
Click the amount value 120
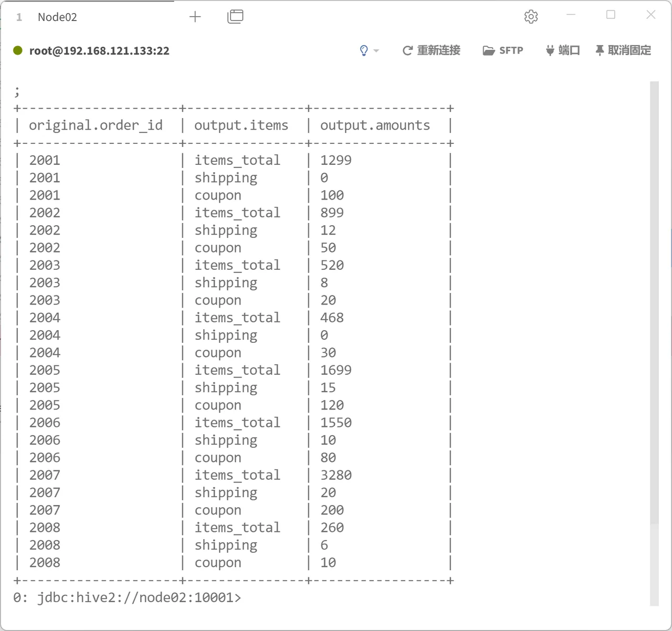(x=332, y=405)
